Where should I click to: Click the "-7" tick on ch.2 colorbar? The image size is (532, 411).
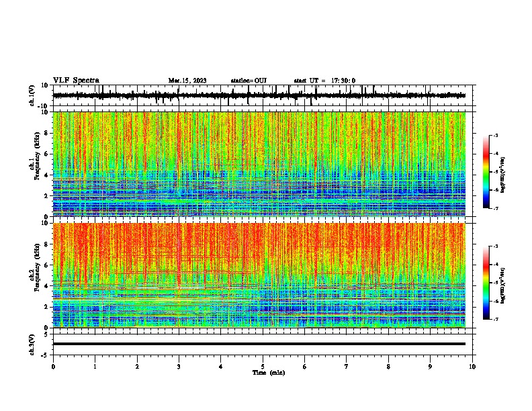(x=496, y=320)
